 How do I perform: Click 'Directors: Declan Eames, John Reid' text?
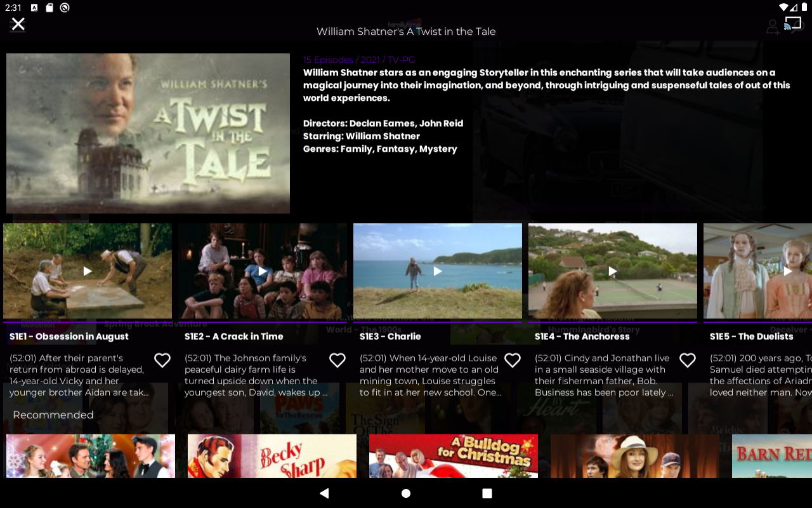click(383, 123)
